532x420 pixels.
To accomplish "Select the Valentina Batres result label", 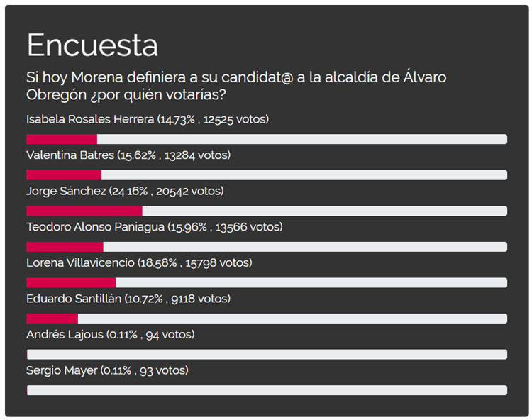I will tap(128, 155).
